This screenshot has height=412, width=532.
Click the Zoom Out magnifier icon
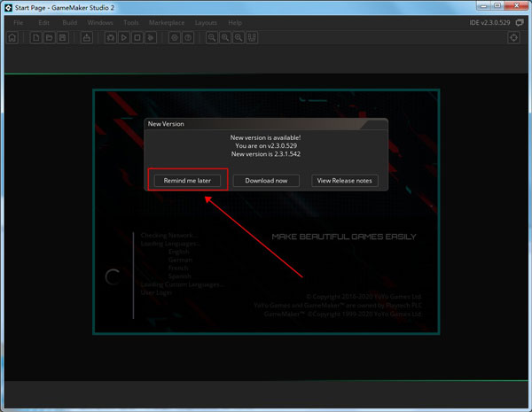[212, 38]
